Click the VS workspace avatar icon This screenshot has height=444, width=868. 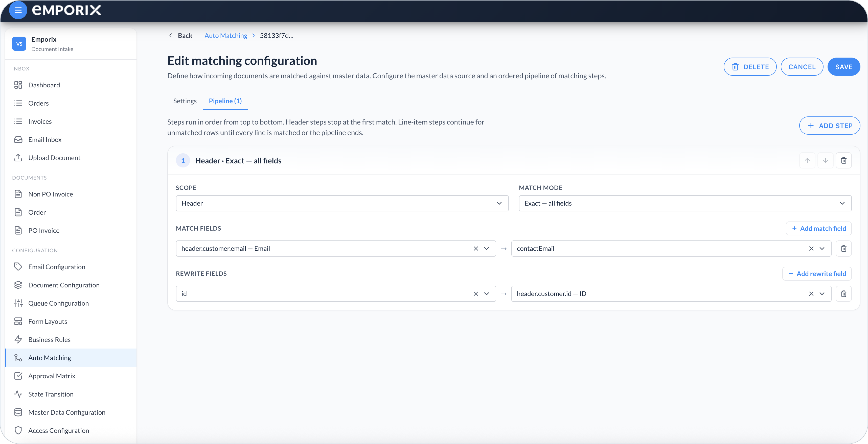point(19,44)
